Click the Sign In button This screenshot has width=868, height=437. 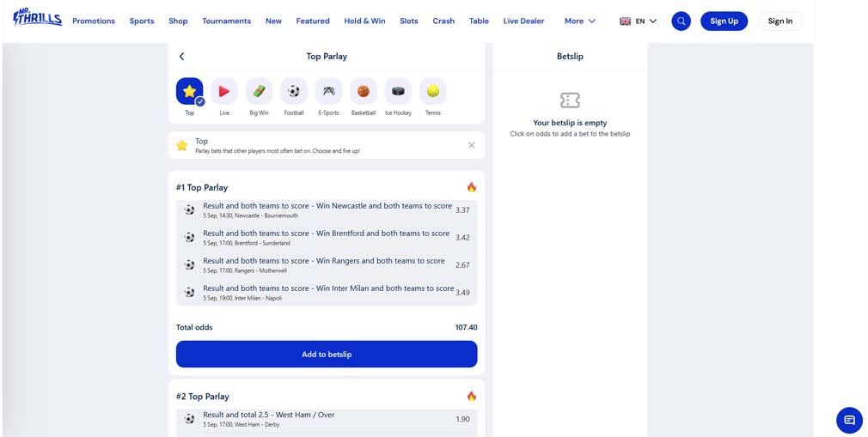coord(780,21)
